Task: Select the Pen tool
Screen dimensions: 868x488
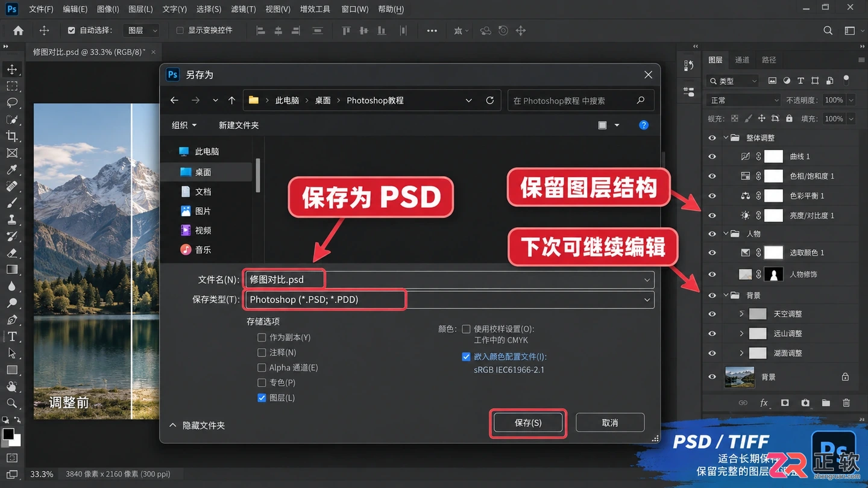Action: 12,320
